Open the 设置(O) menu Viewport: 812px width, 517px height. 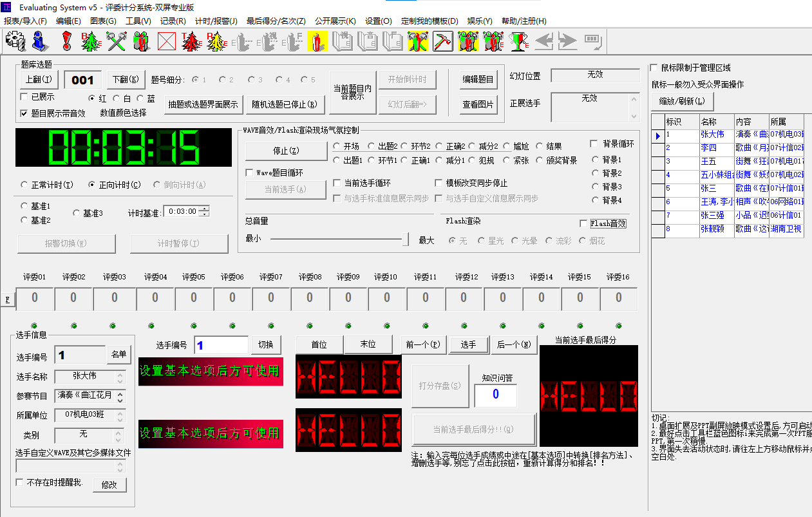click(379, 21)
